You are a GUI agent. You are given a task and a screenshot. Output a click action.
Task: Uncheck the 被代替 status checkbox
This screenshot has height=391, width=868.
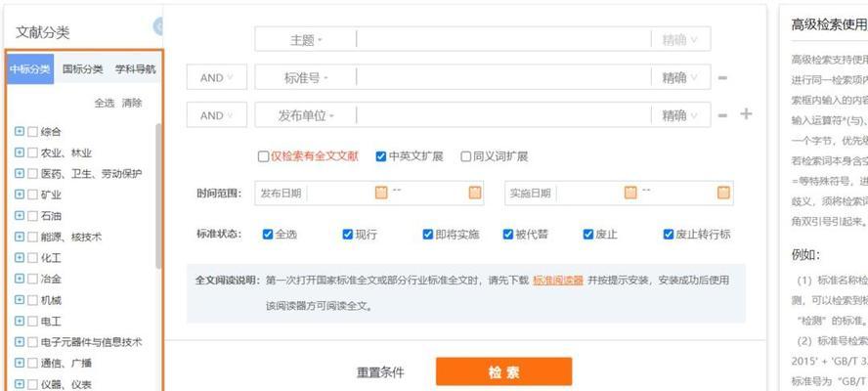508,235
